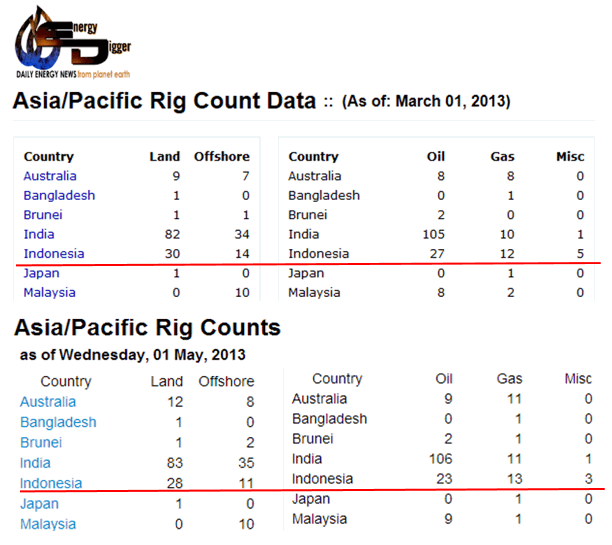The width and height of the screenshot is (612, 545).
Task: Select India offshore value '34'
Action: [x=242, y=235]
